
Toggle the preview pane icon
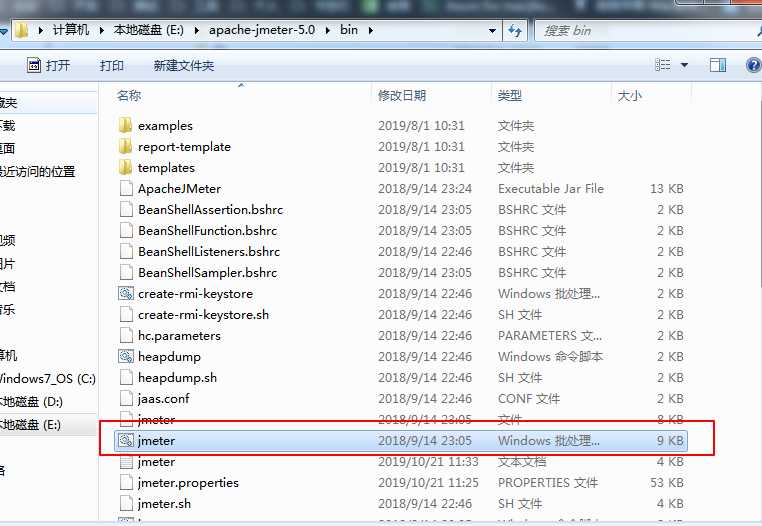click(718, 65)
